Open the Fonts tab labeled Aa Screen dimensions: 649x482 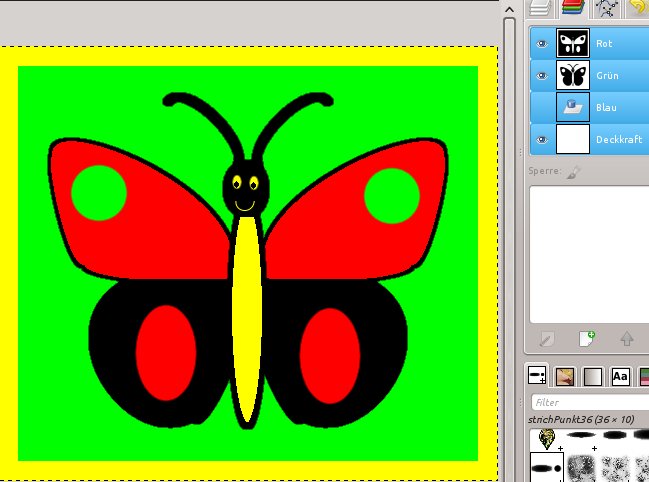tap(620, 376)
